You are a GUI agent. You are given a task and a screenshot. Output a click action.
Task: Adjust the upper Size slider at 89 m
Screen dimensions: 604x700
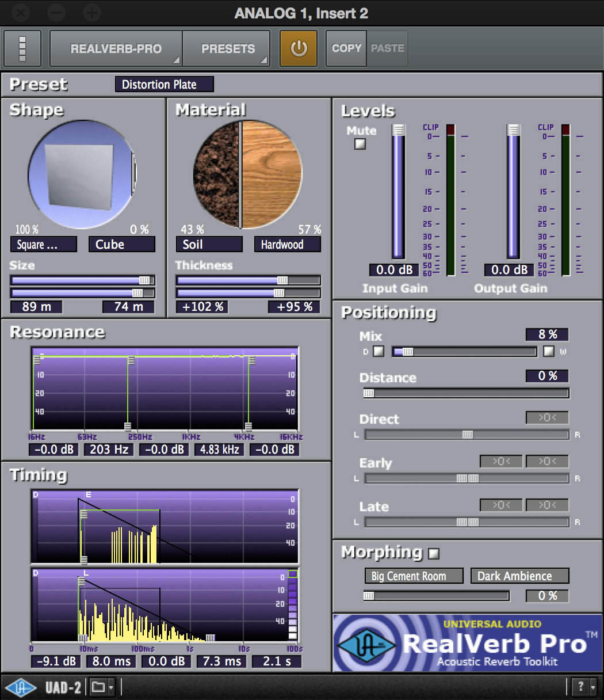tap(83, 280)
